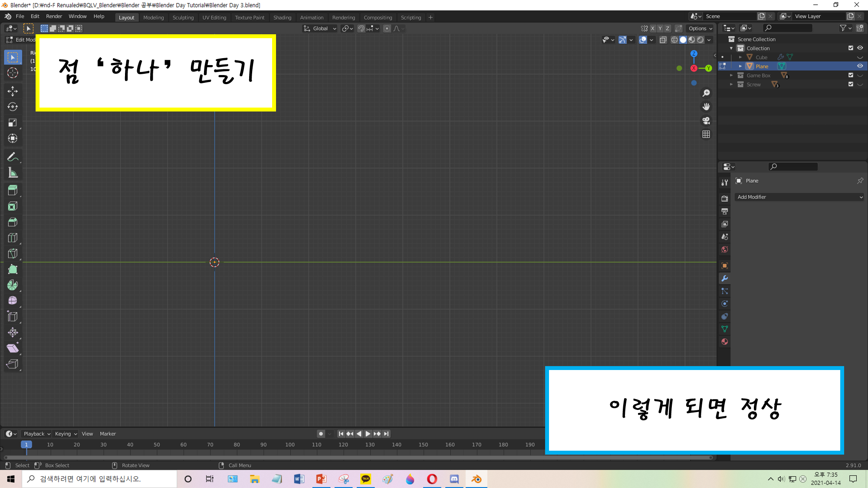Toggle the Screw collection checkbox
This screenshot has width=868, height=488.
pyautogui.click(x=851, y=84)
